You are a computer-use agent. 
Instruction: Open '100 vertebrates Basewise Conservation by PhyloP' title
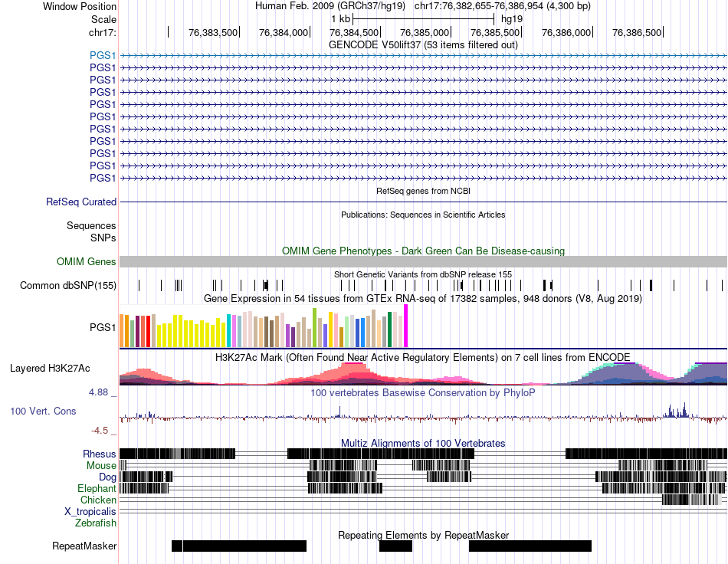click(423, 392)
